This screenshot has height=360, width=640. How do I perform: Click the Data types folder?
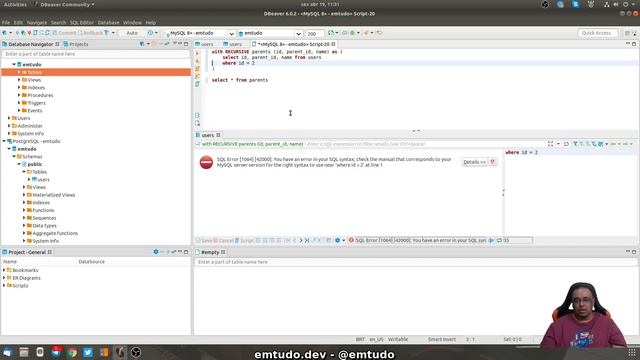point(44,226)
